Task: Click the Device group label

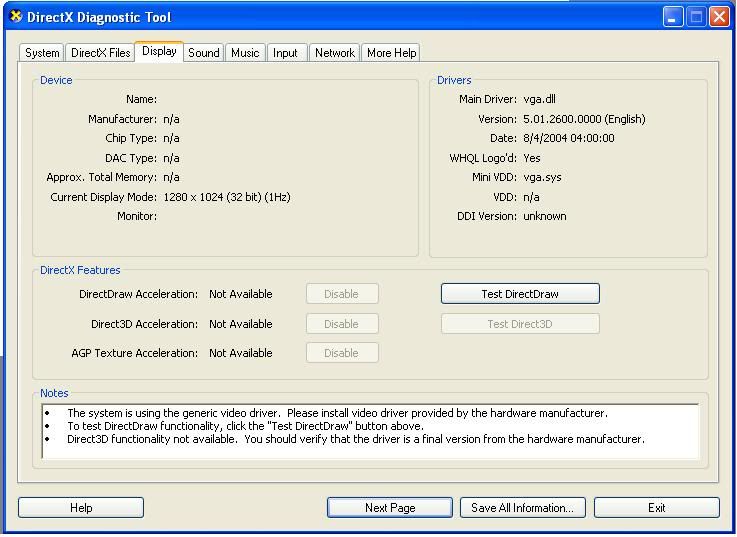Action: (x=56, y=80)
